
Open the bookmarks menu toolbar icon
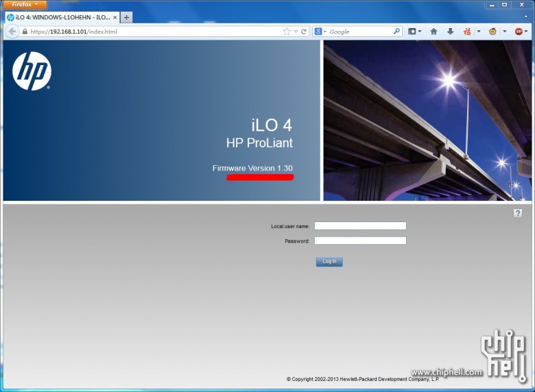414,32
